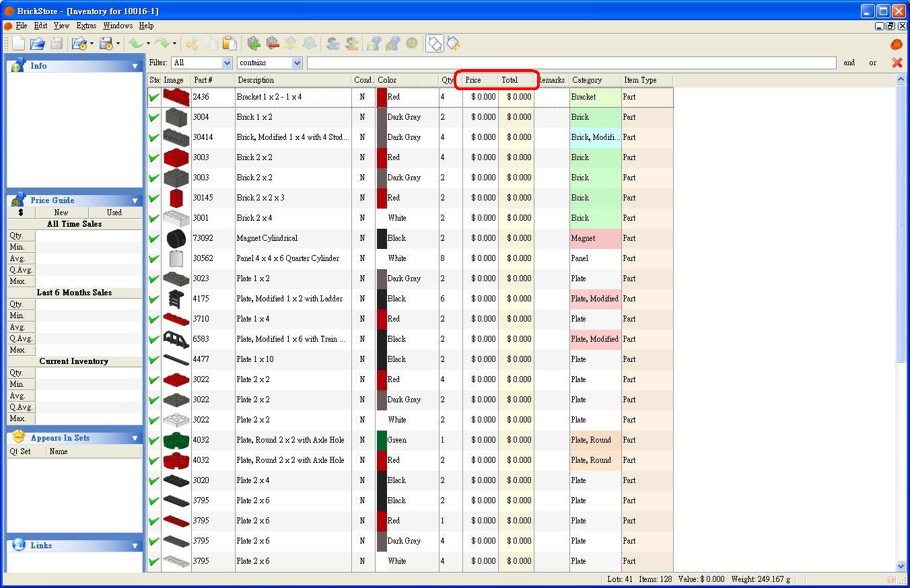Open the File menu
910x588 pixels.
click(x=22, y=26)
